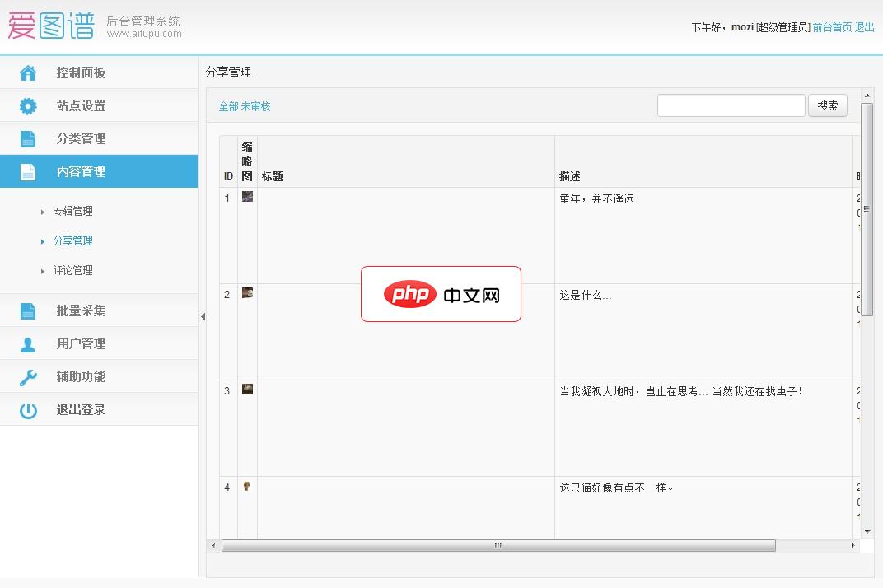Expand the 评论管理 submenu arrow
Image resolution: width=883 pixels, height=588 pixels.
click(x=41, y=270)
